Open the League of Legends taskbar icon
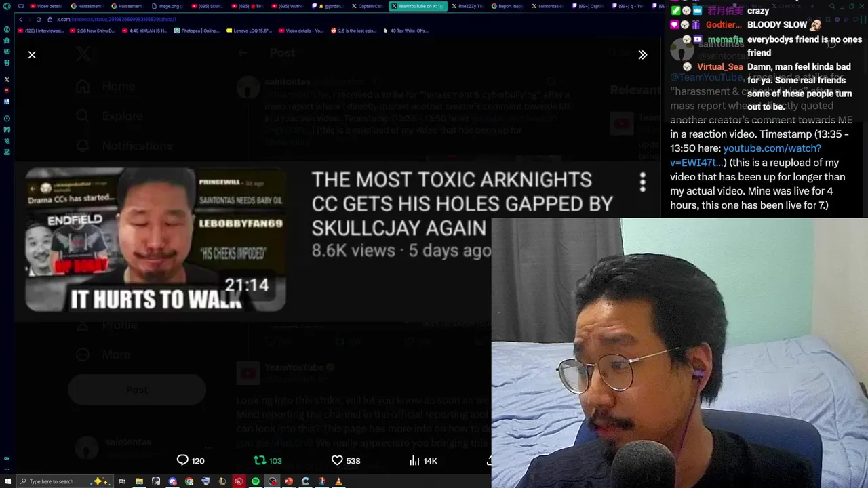 point(222,481)
